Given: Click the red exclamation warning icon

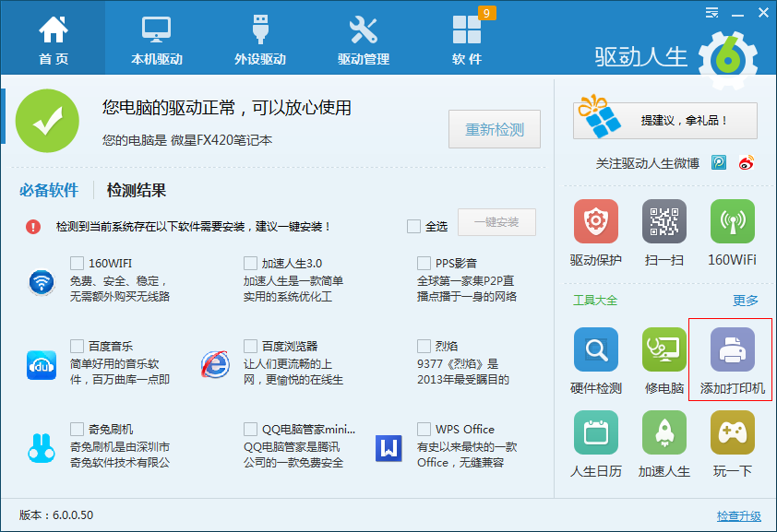Looking at the screenshot, I should [33, 227].
